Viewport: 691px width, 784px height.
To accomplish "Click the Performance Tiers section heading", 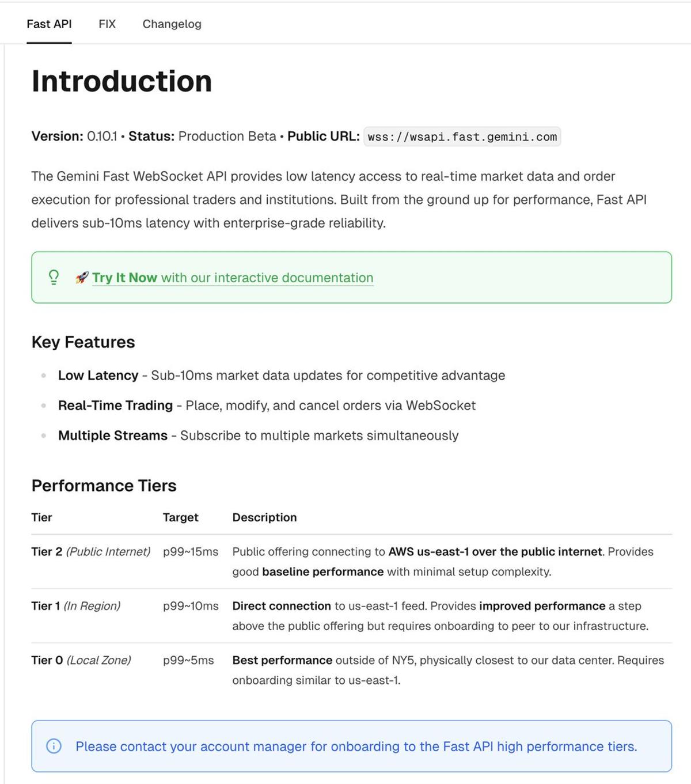I will click(104, 486).
